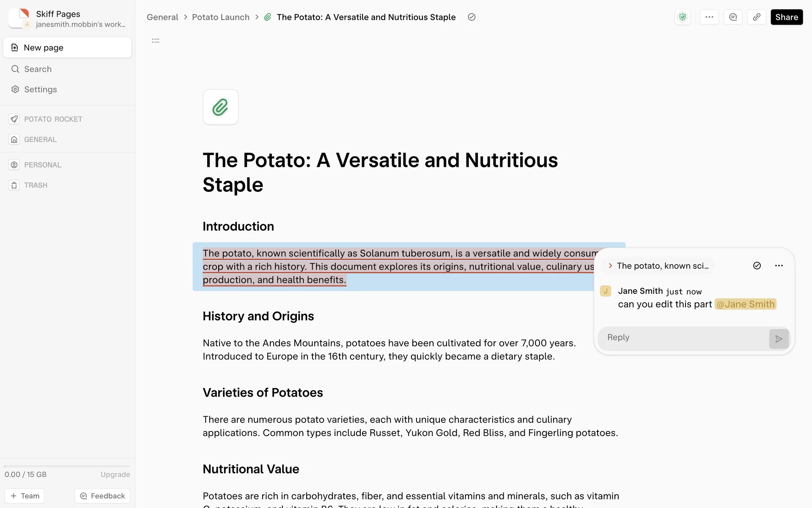Screen dimensions: 812x508
Task: Copy page link with the link icon
Action: [x=757, y=17]
